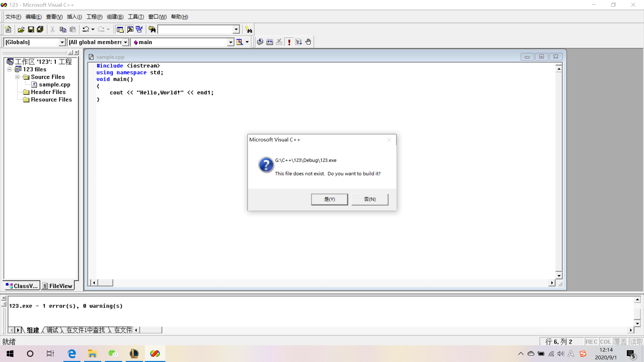Click the Paste toolbar icon
The image size is (644, 362).
(x=73, y=29)
